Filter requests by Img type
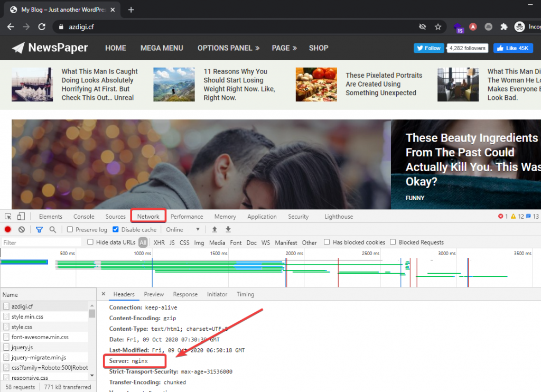This screenshot has height=392, width=541. (199, 242)
